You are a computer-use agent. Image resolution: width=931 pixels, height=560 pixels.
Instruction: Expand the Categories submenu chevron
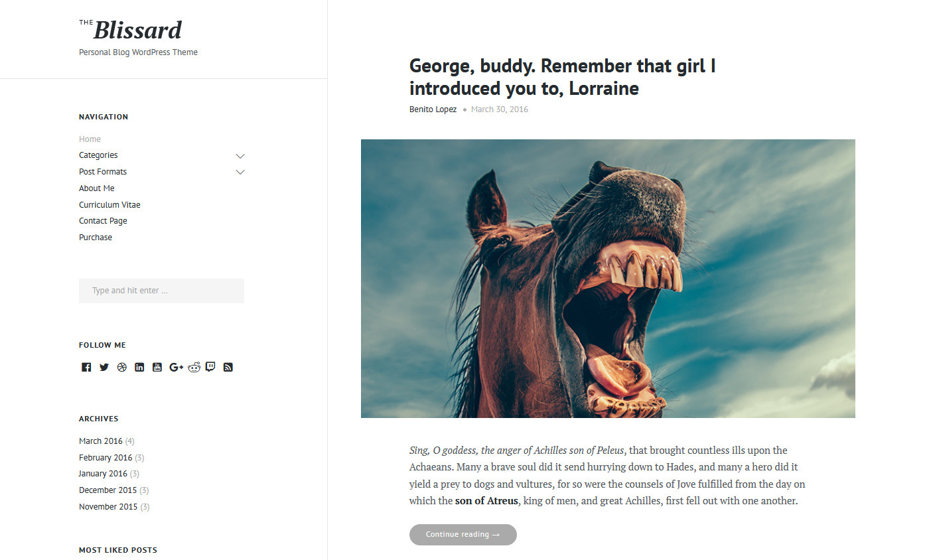[x=240, y=156]
